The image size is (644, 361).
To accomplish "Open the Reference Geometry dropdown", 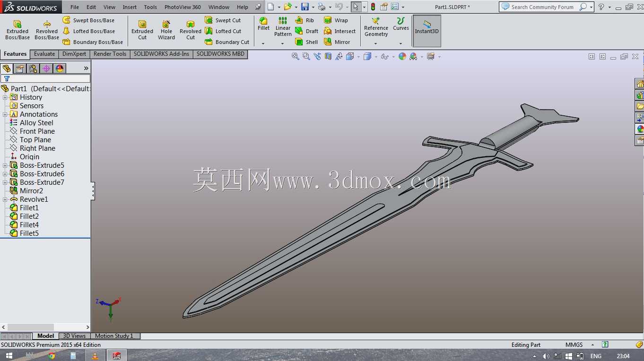I will (376, 43).
